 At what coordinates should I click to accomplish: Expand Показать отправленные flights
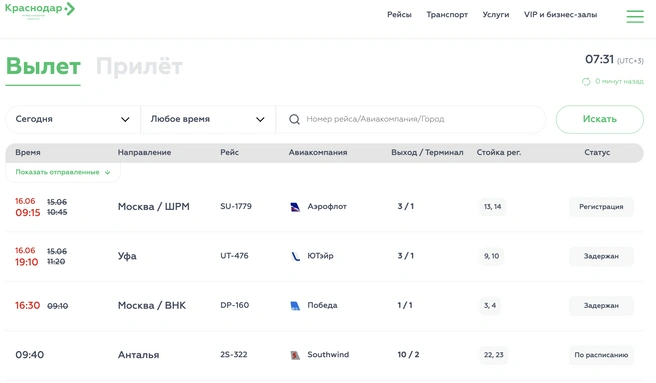coord(63,172)
